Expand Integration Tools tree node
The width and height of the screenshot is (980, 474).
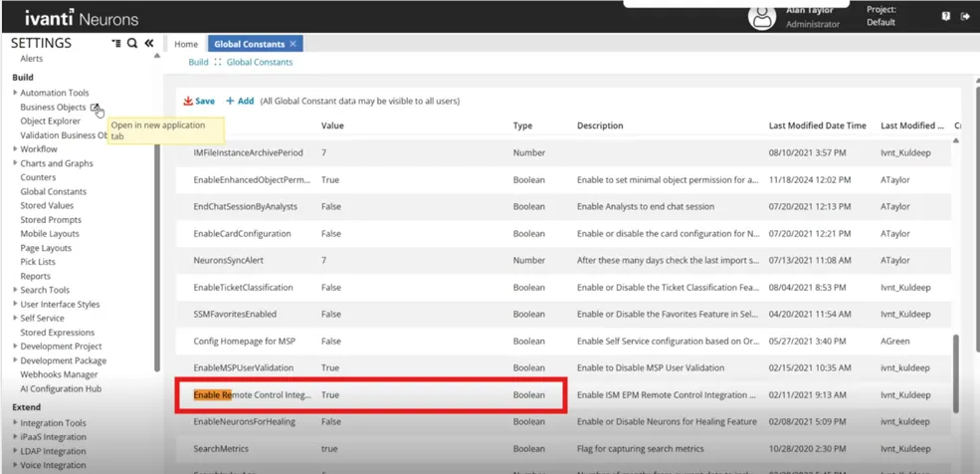click(15, 423)
